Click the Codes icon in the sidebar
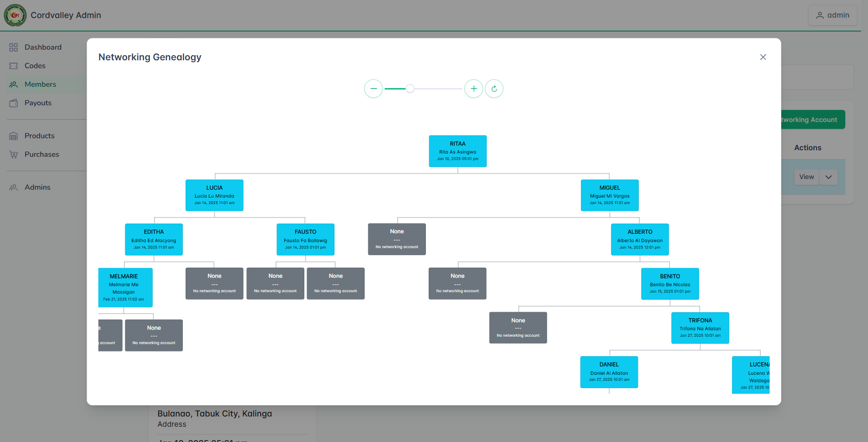This screenshot has width=868, height=442. tap(13, 65)
